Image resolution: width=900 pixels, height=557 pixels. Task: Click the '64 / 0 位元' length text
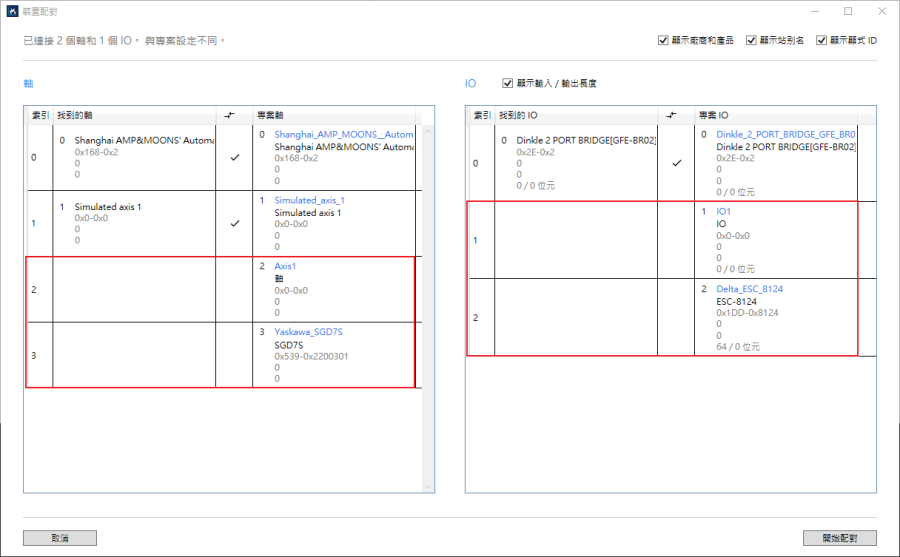(x=738, y=347)
